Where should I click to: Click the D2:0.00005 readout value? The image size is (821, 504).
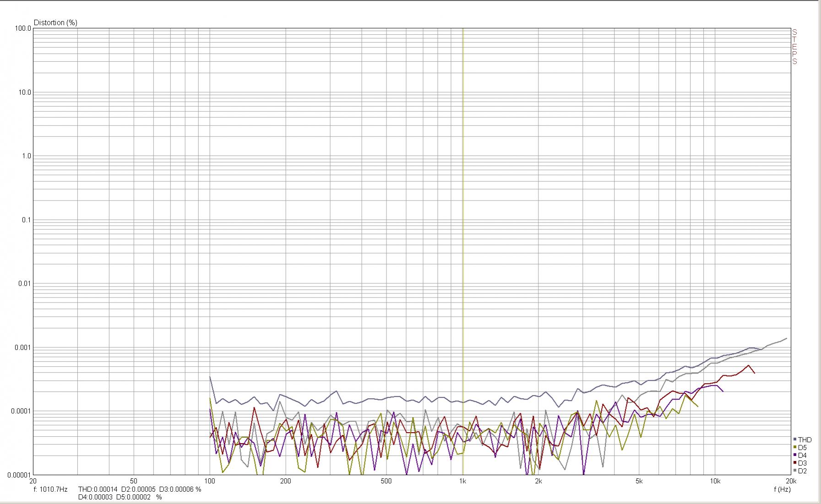(x=138, y=489)
